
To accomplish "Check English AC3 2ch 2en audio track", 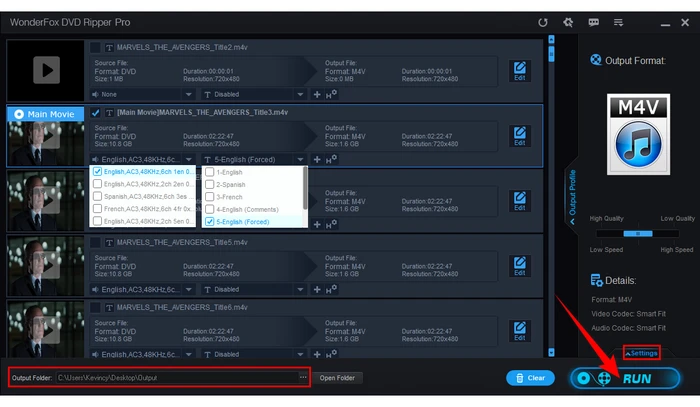I will pos(97,184).
